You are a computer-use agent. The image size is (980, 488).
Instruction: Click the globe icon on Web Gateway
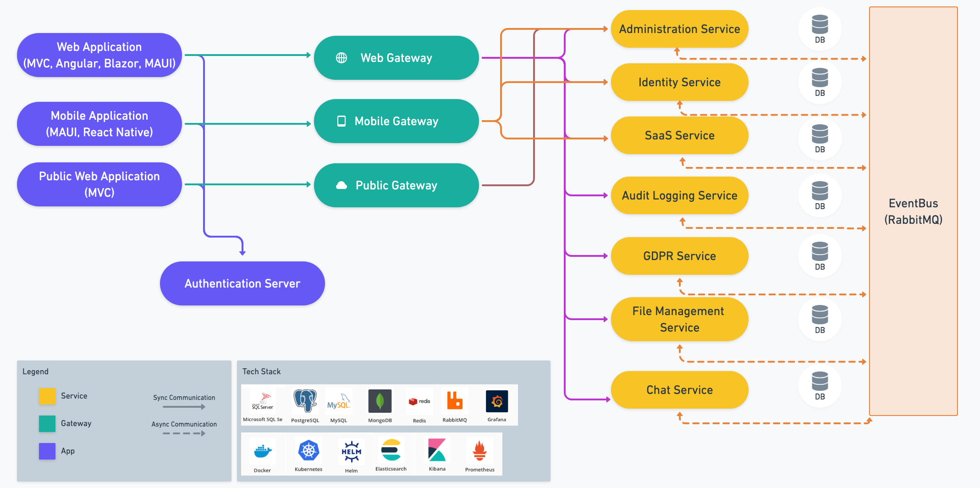(x=341, y=58)
